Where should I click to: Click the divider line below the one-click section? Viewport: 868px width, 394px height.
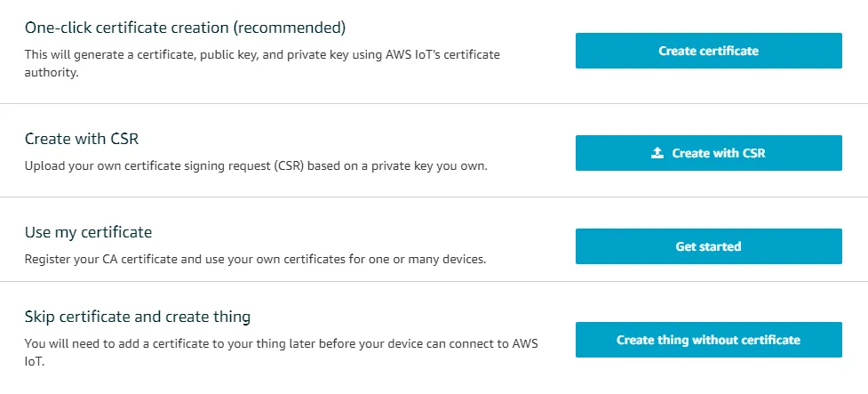(434, 104)
